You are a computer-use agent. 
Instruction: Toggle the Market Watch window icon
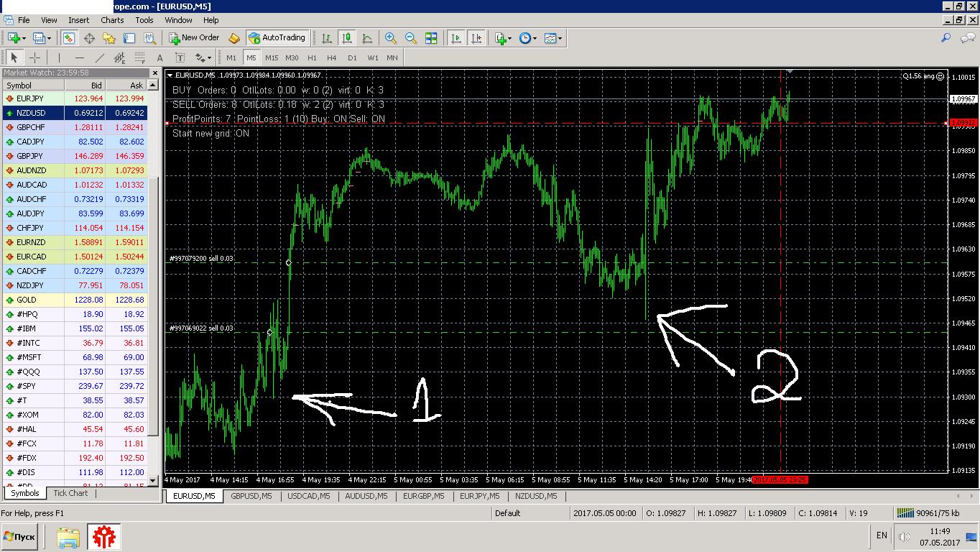point(69,38)
